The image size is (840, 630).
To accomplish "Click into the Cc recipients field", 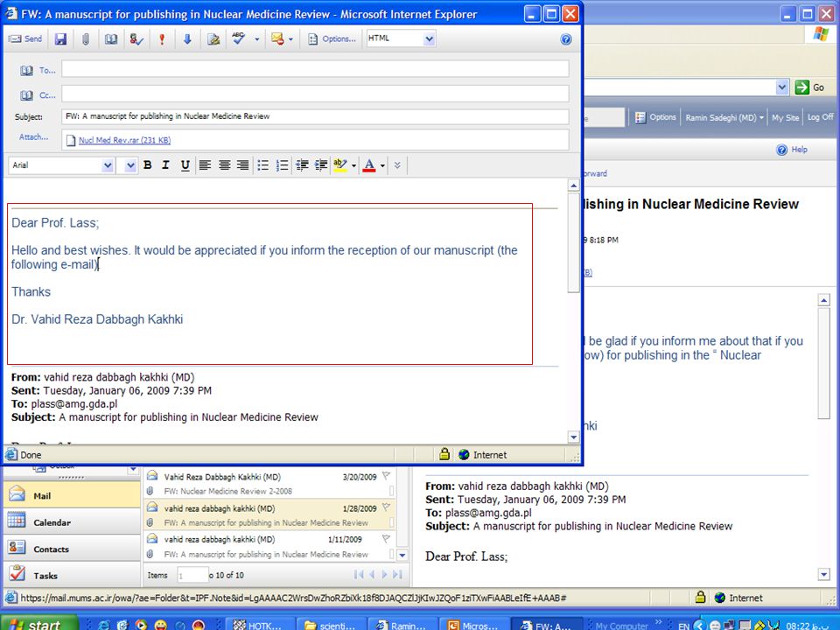I will [315, 94].
